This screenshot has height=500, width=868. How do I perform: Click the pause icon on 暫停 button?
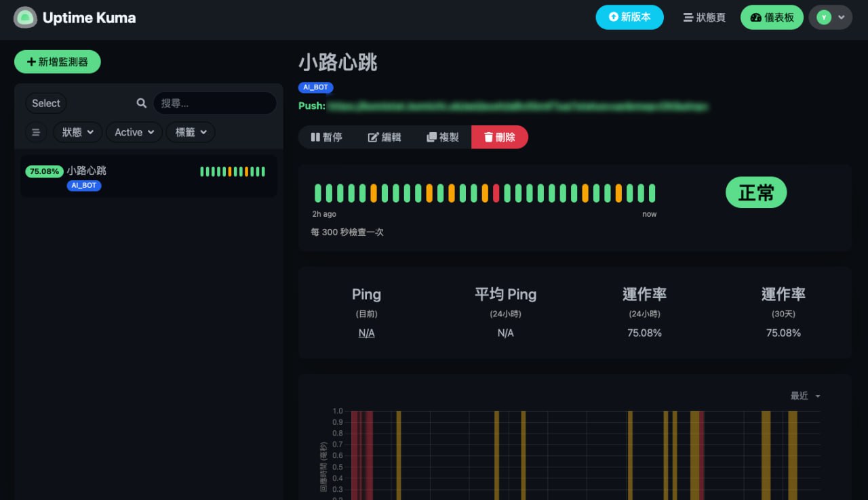317,137
